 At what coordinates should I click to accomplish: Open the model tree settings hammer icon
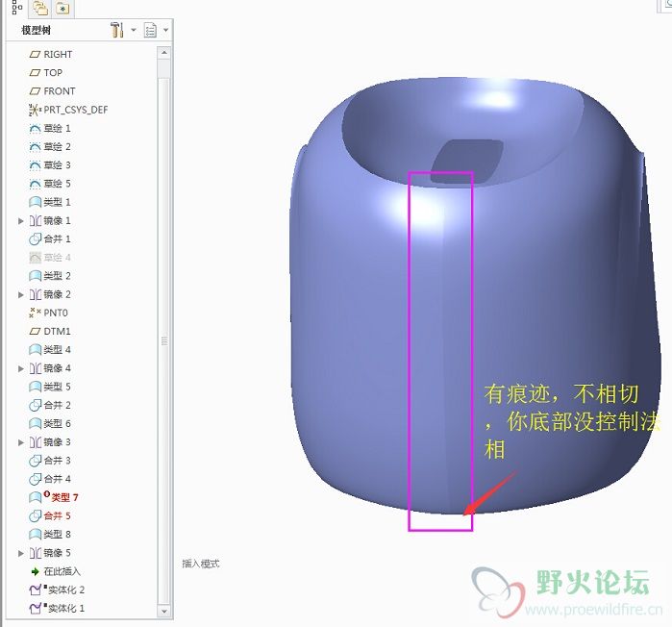click(x=116, y=30)
